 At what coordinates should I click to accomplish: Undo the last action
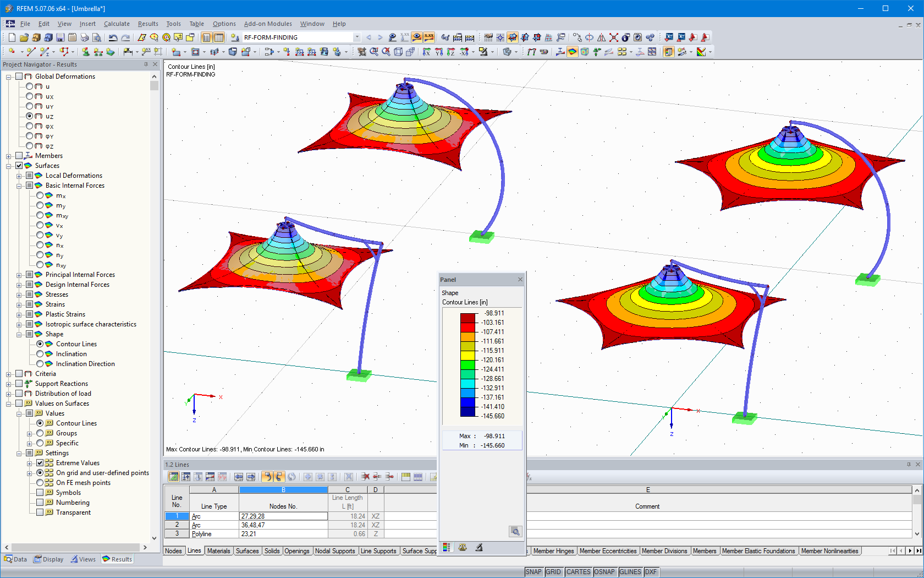coord(113,37)
